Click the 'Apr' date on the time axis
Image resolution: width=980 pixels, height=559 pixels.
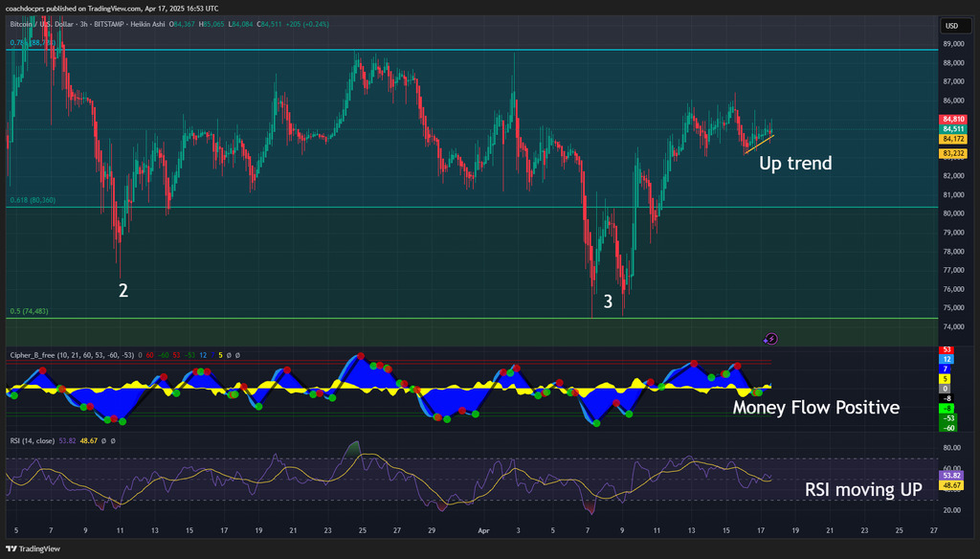484,529
